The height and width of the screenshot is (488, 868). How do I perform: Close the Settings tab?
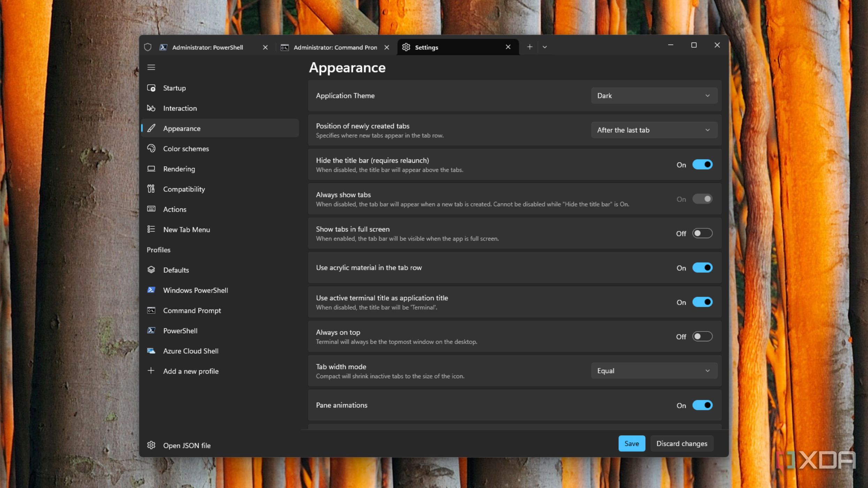tap(508, 47)
